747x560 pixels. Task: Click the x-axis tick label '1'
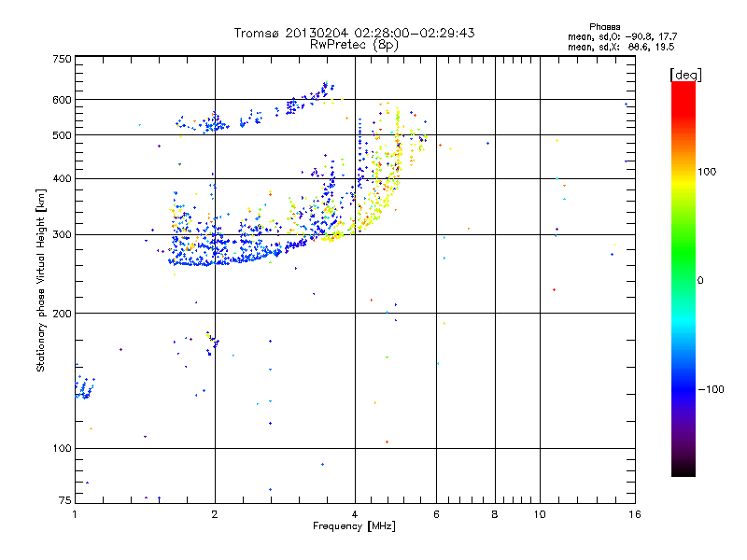tap(75, 514)
